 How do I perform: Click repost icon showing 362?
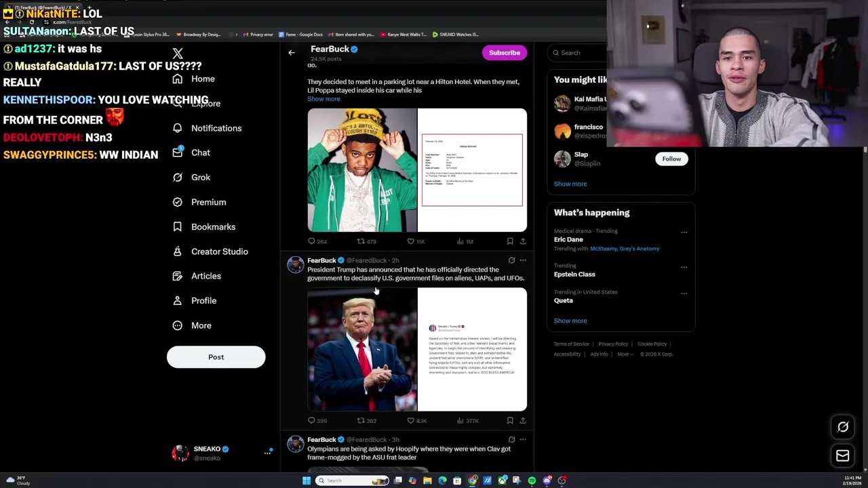pos(361,421)
